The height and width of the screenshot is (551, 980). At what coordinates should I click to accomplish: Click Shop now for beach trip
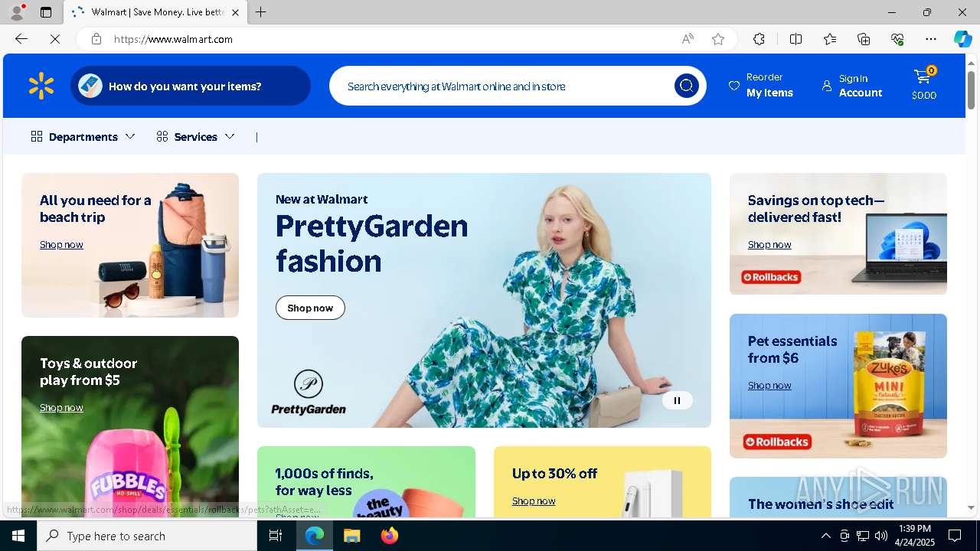[x=61, y=245]
